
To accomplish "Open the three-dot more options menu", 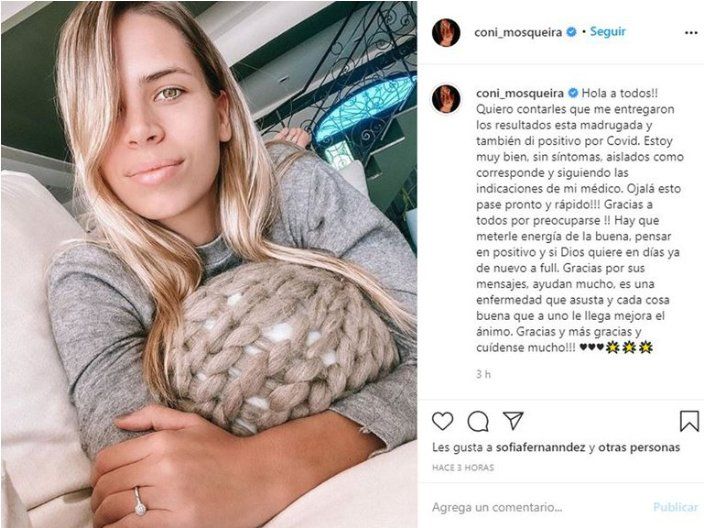I will coord(691,33).
